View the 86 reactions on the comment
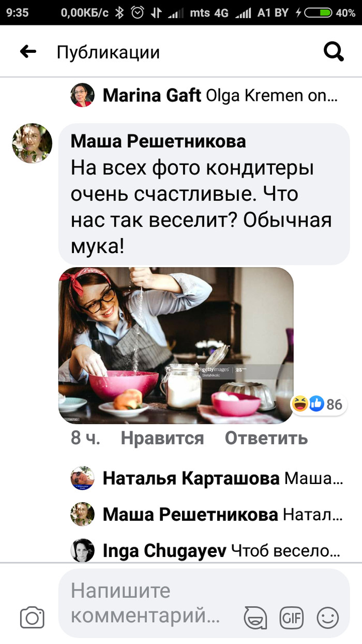Screen dimensions: 362x644 [x=318, y=404]
